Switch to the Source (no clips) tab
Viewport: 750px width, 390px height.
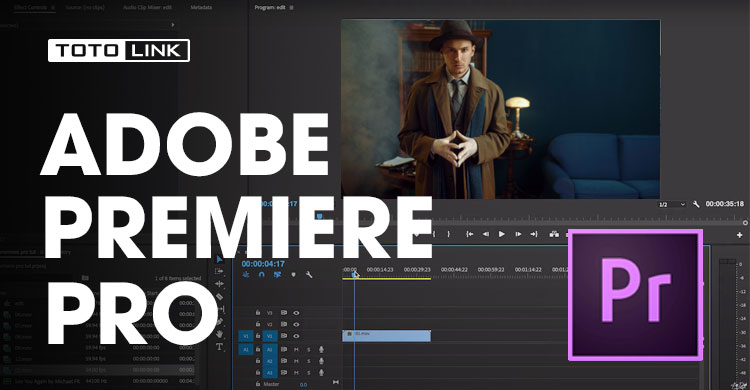coord(85,8)
